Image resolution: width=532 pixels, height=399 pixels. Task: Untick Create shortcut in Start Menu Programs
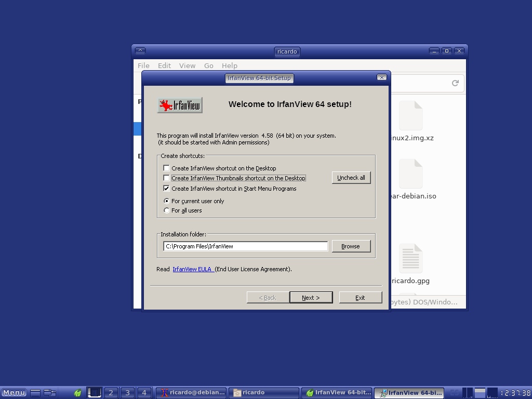point(166,188)
